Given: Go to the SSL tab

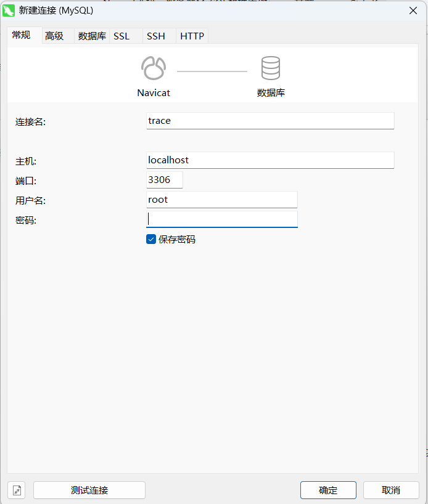Looking at the screenshot, I should pyautogui.click(x=121, y=36).
